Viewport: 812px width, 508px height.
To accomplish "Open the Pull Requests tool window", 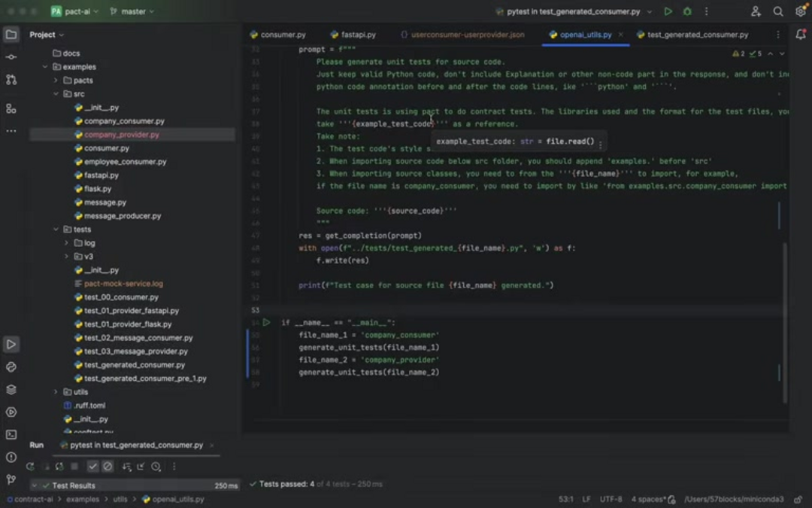I will pos(11,79).
